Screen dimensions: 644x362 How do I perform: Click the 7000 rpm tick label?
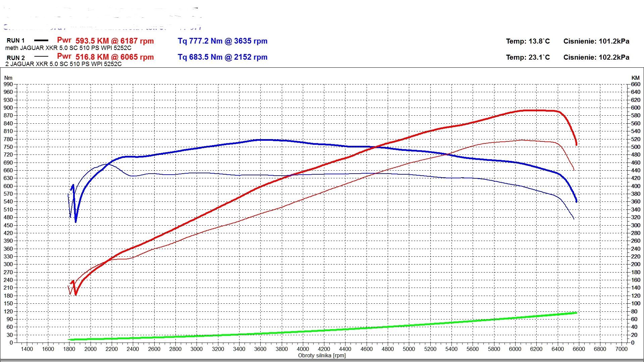621,349
